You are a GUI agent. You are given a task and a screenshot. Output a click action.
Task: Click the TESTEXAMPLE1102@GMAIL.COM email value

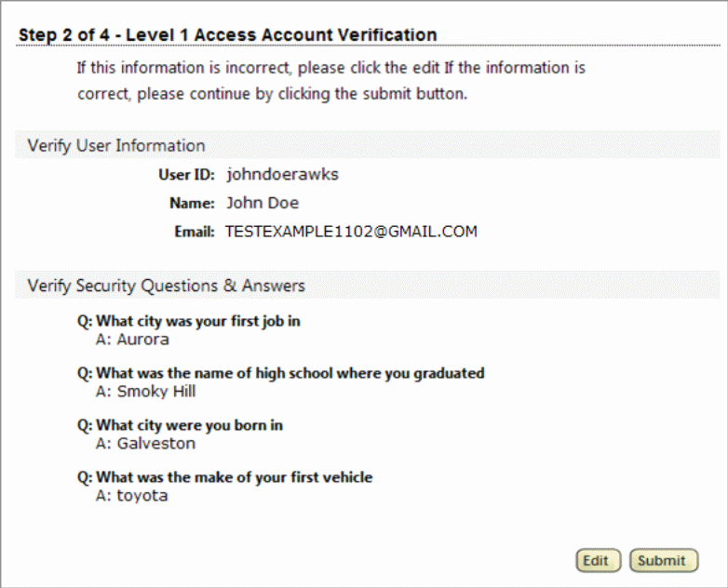[351, 232]
